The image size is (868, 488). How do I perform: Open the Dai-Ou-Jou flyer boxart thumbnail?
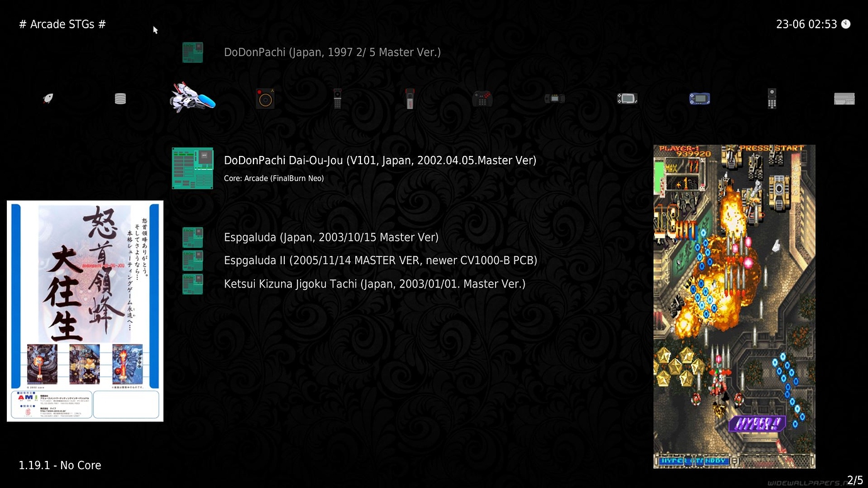(x=85, y=311)
